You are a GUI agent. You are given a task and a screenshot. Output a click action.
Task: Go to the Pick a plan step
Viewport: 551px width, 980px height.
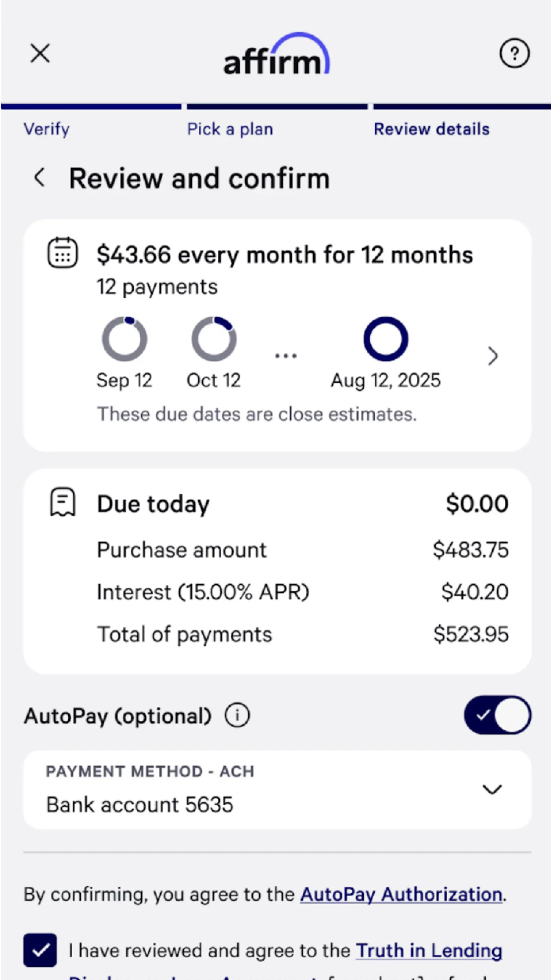(x=230, y=129)
